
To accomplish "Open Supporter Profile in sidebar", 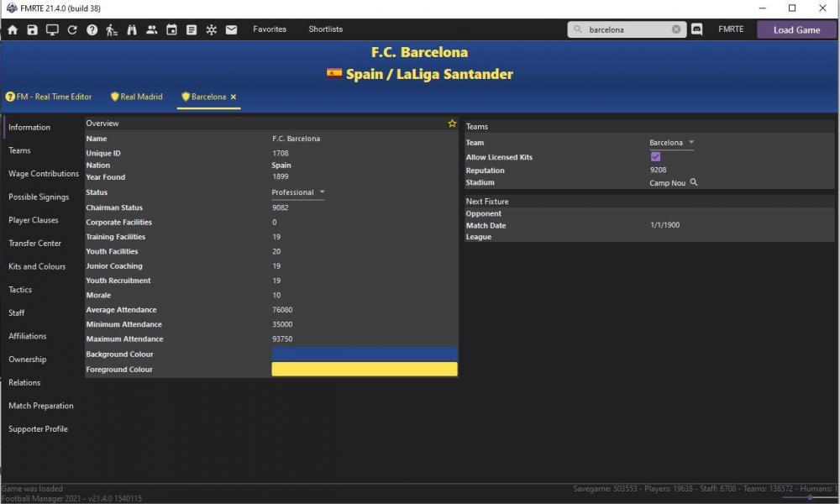I will pos(38,429).
